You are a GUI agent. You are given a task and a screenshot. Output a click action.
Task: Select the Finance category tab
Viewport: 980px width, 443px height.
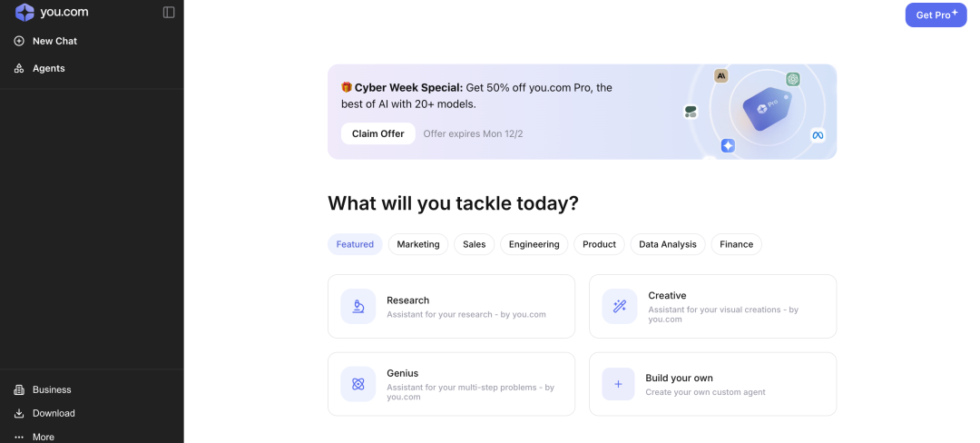pos(736,244)
